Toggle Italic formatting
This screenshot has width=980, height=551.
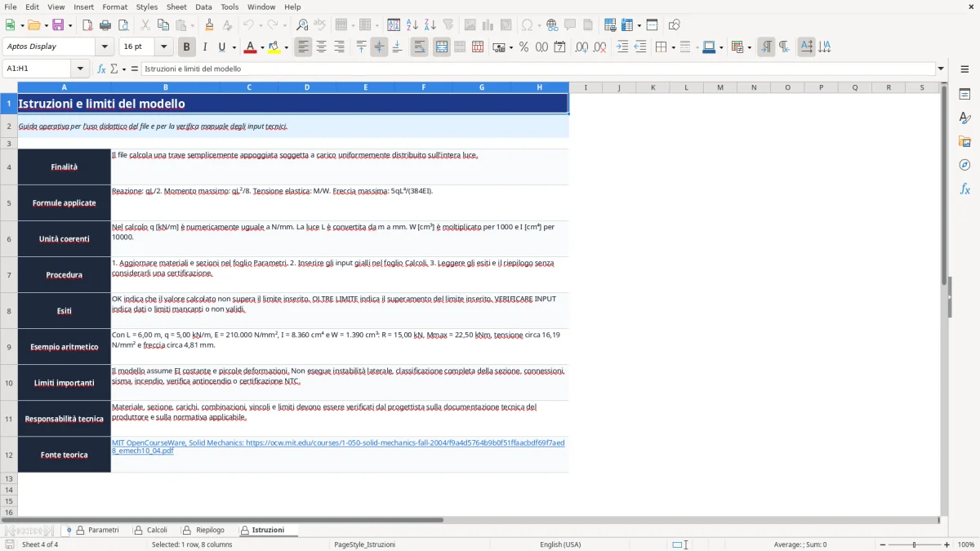205,47
